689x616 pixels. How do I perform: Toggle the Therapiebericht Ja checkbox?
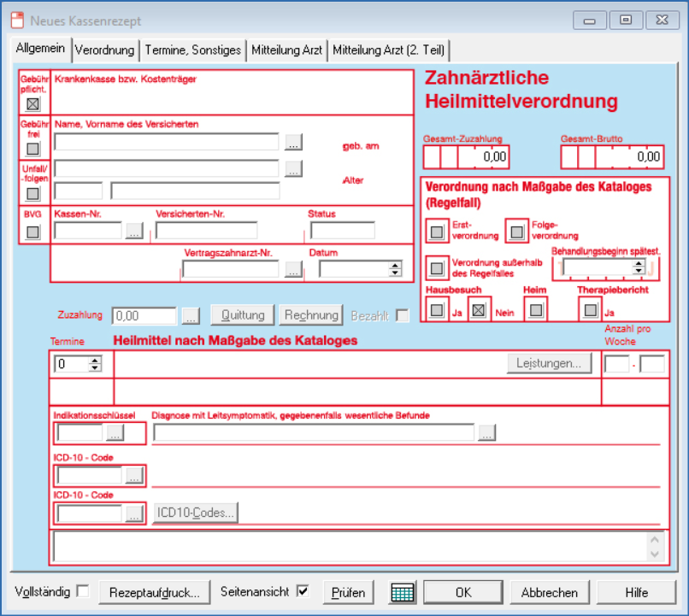pyautogui.click(x=590, y=310)
